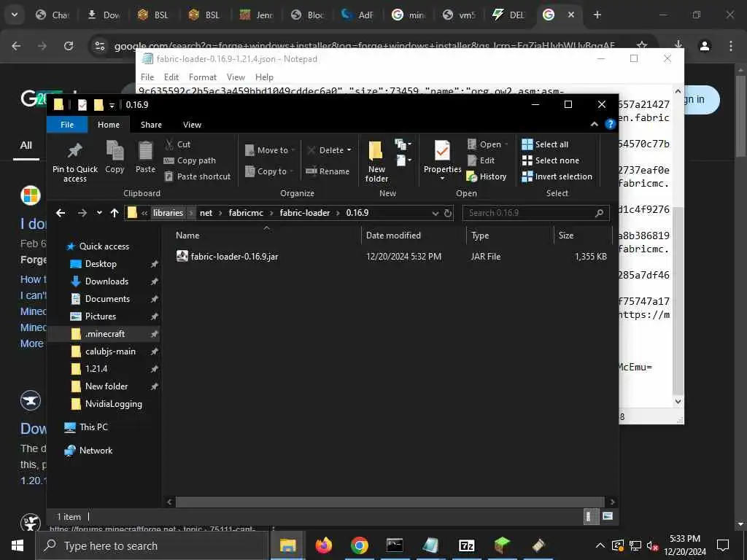Click Open in the Open group
Image resolution: width=747 pixels, height=560 pixels.
pyautogui.click(x=488, y=144)
